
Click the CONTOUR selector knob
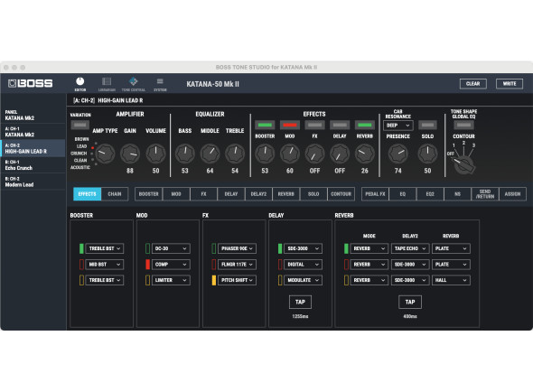coord(464,164)
